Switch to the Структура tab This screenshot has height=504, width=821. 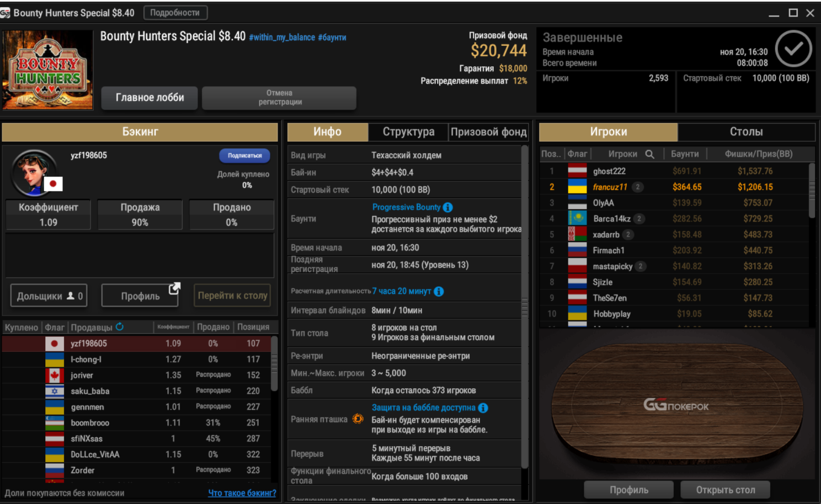coord(408,132)
